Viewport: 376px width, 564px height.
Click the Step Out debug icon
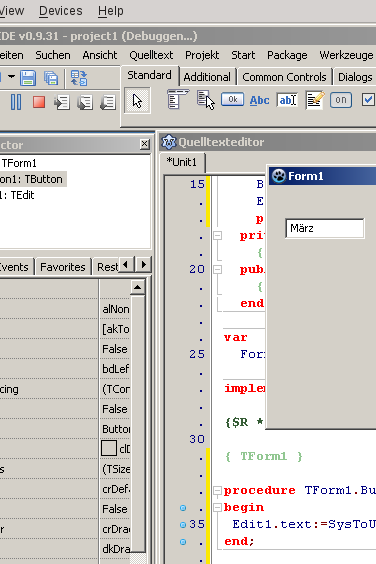click(108, 103)
